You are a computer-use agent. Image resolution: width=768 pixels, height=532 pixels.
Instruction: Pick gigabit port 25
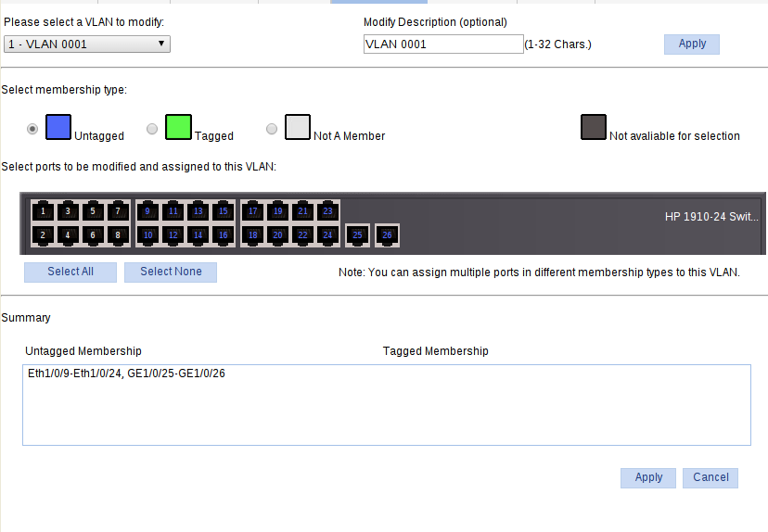(357, 234)
